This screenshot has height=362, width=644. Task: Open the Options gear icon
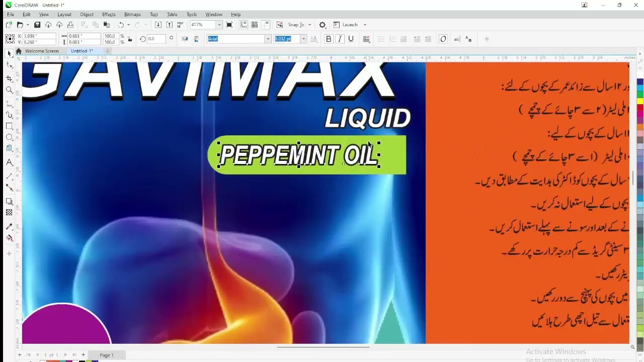pos(323,25)
